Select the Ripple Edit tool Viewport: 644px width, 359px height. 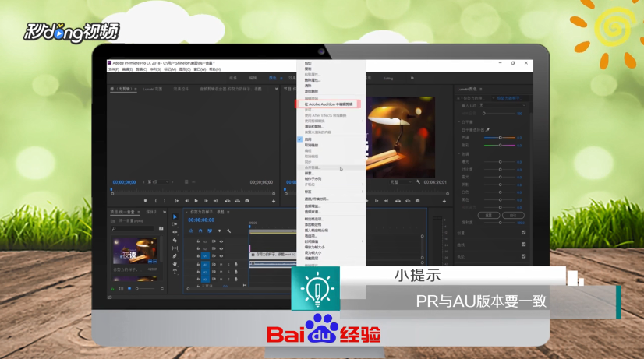point(175,232)
